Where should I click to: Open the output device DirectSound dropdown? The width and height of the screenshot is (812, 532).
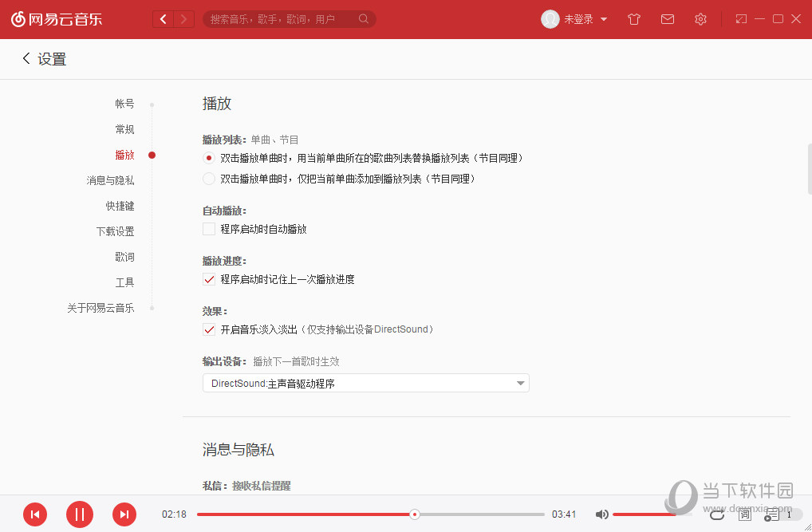[365, 382]
